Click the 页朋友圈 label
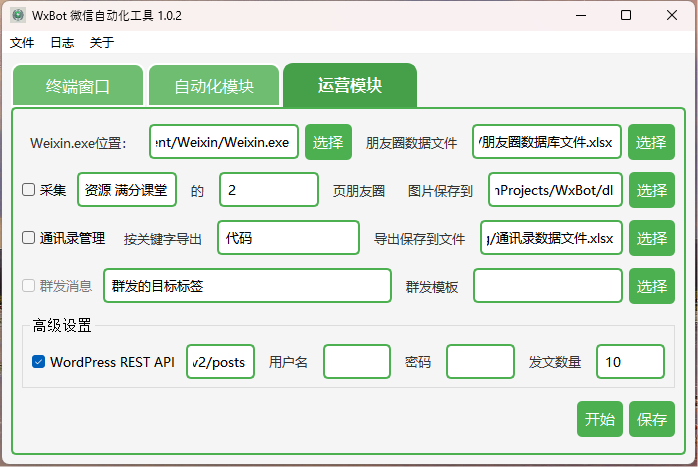This screenshot has height=467, width=698. tap(359, 191)
